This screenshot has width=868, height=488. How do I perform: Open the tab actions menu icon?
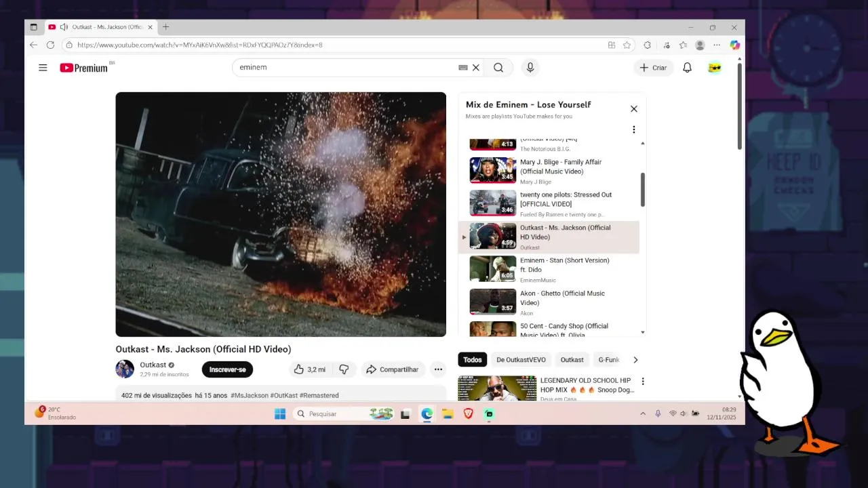[x=34, y=27]
